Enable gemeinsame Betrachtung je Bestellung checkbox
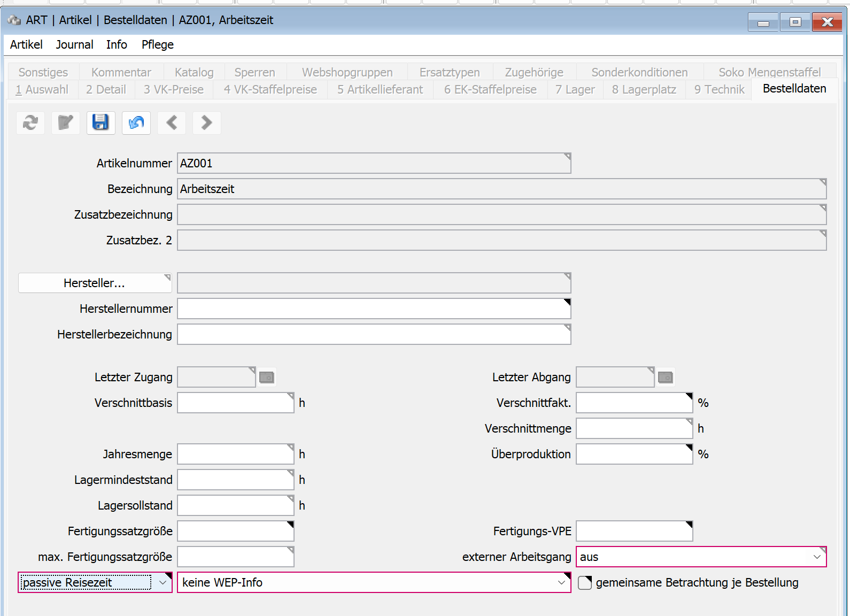 tap(585, 583)
